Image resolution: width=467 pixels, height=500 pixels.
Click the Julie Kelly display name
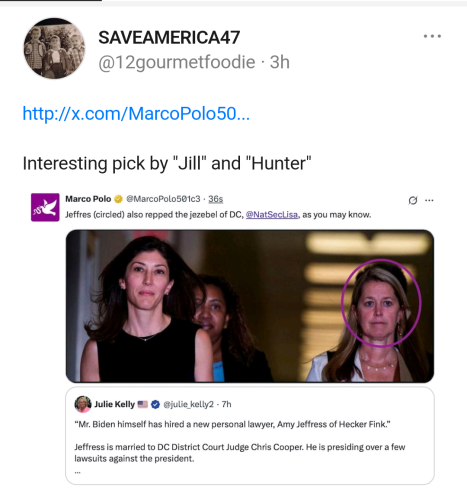114,404
